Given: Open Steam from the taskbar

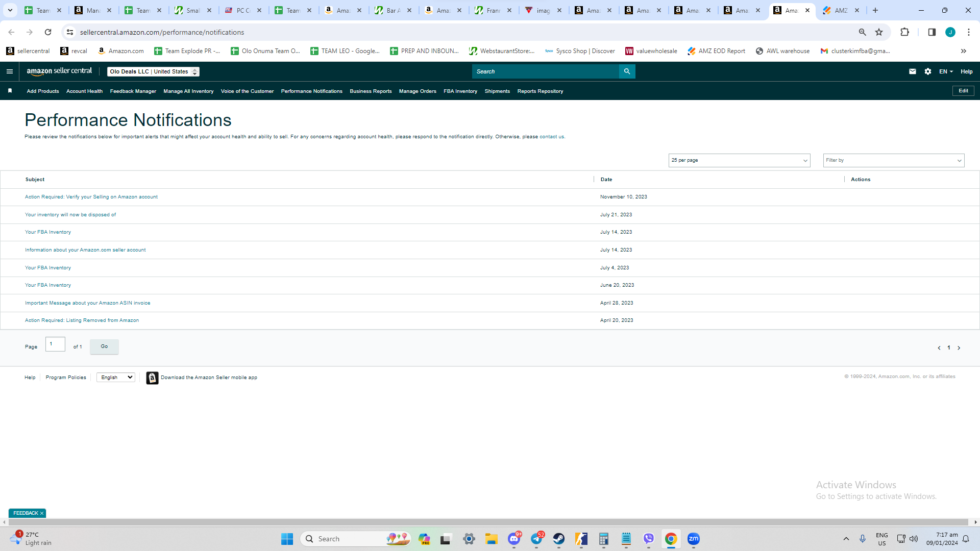Looking at the screenshot, I should pyautogui.click(x=559, y=539).
